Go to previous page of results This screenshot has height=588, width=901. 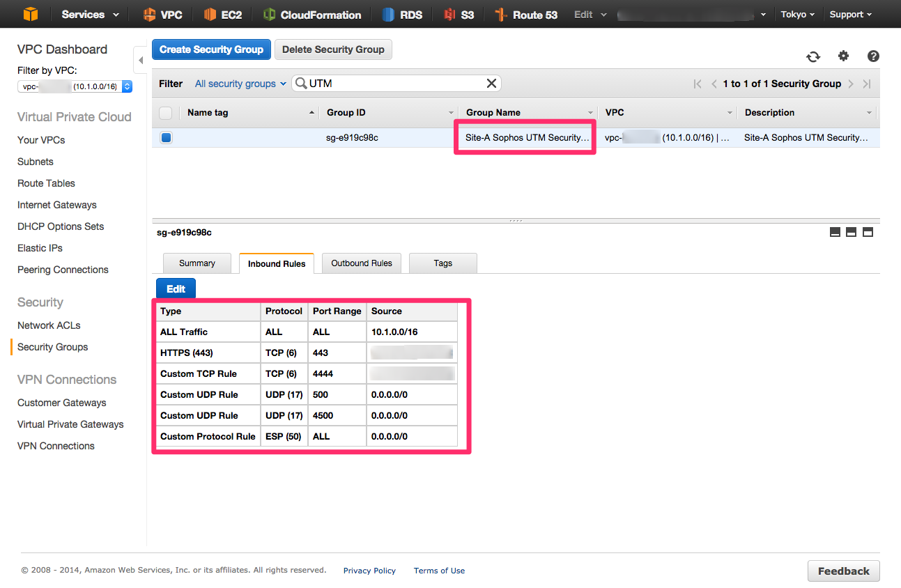point(714,84)
